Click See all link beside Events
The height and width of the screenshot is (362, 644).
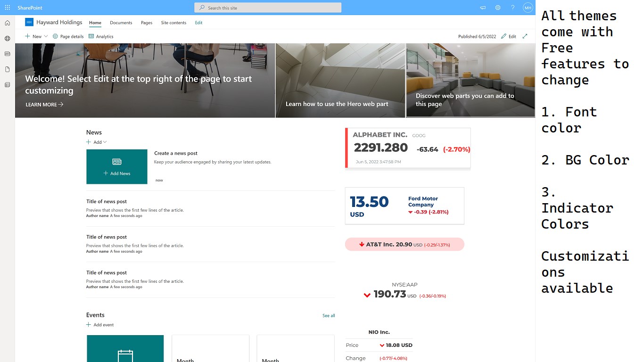click(329, 315)
